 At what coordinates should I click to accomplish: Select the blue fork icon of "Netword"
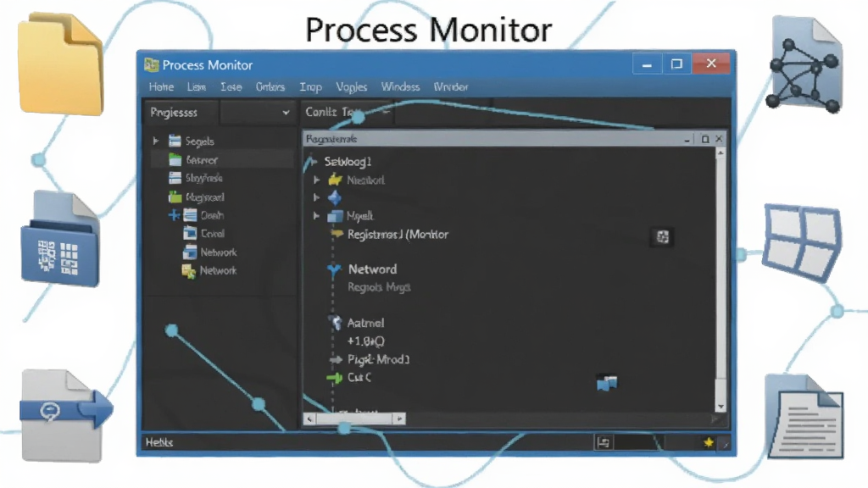point(334,270)
